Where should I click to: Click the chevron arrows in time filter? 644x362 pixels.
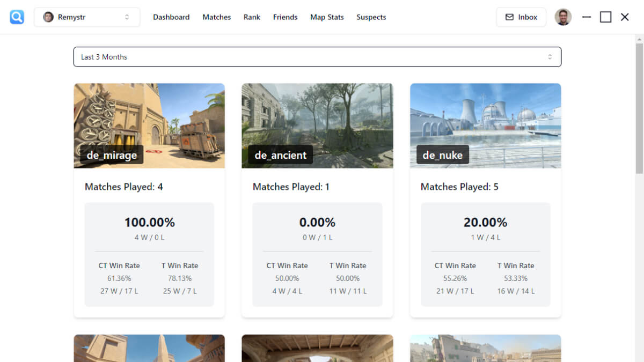(x=550, y=57)
